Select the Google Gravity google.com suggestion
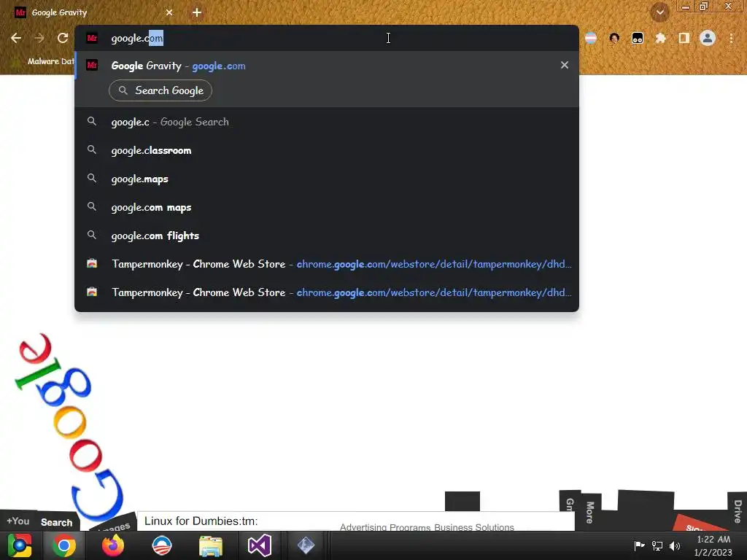The height and width of the screenshot is (560, 747). 327,66
